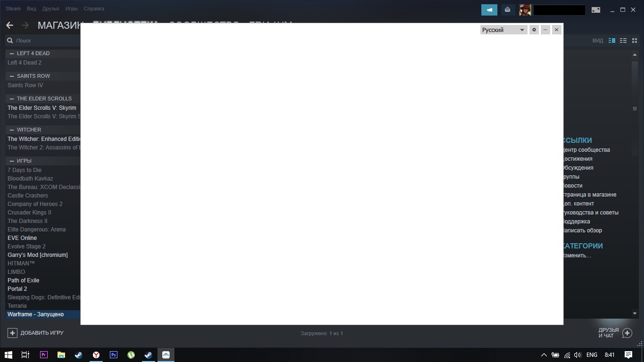Screen dimensions: 644x362
Task: Collapse the WITCHER category
Action: 12,130
